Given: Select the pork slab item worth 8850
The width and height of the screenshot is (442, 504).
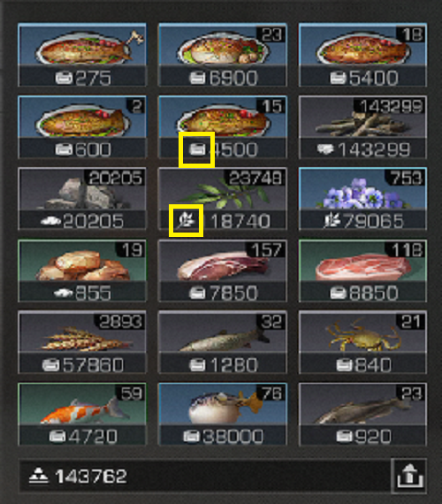Looking at the screenshot, I should point(362,271).
